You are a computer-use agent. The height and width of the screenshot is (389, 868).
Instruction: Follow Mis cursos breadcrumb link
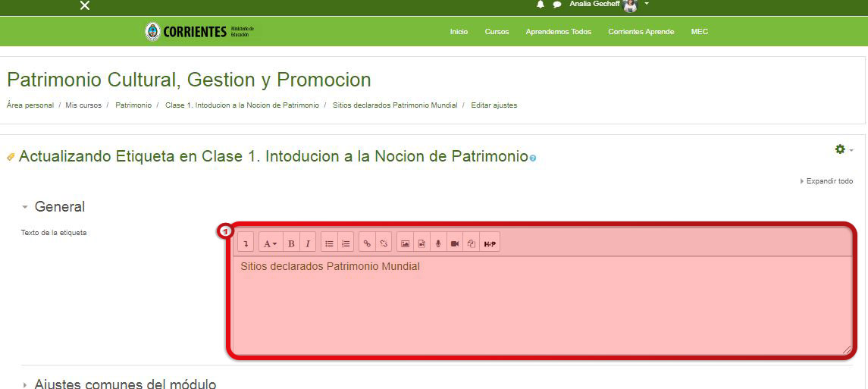83,105
